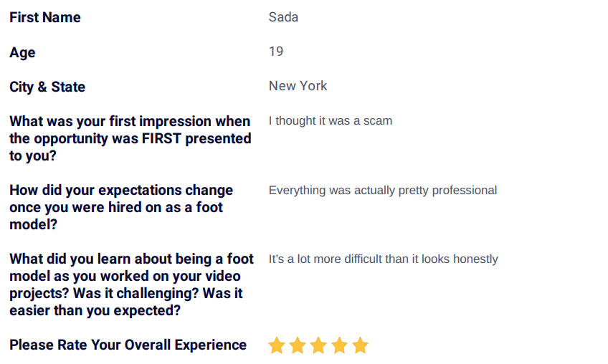The width and height of the screenshot is (608, 364).
Task: Click the expectations change question text
Action: click(x=121, y=207)
